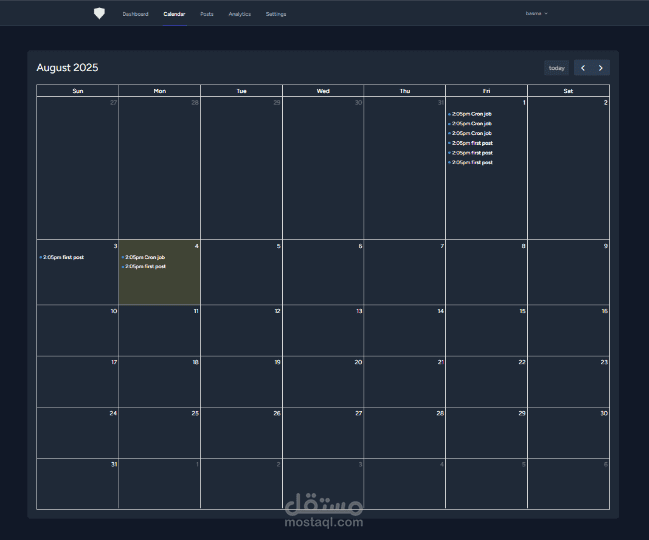The height and width of the screenshot is (540, 649).
Task: Select day number 24
Action: tap(113, 413)
